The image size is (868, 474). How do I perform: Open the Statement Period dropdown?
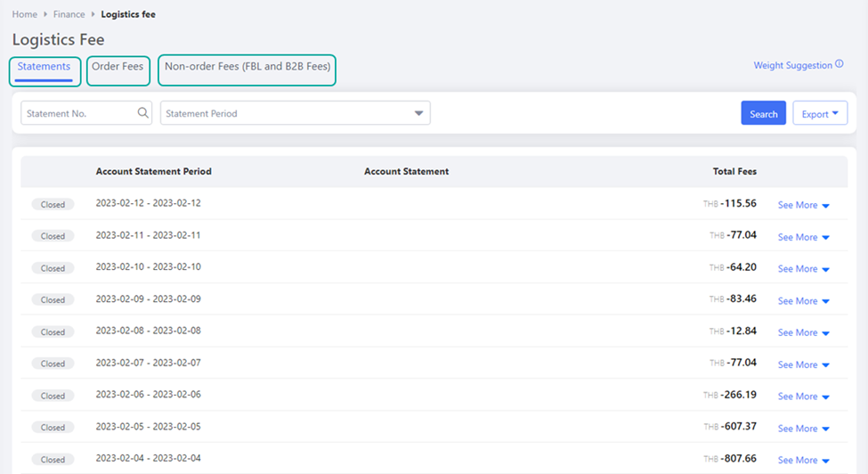pos(295,113)
